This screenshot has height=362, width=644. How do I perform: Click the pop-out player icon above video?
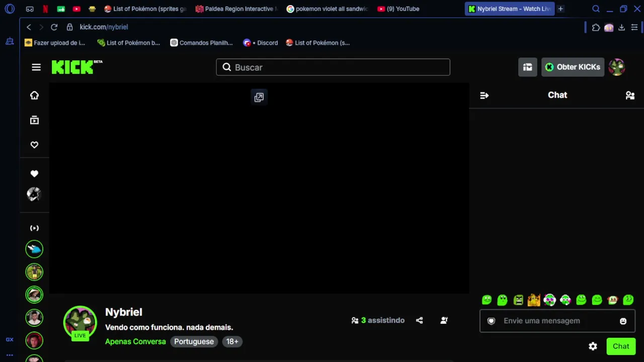(x=259, y=98)
